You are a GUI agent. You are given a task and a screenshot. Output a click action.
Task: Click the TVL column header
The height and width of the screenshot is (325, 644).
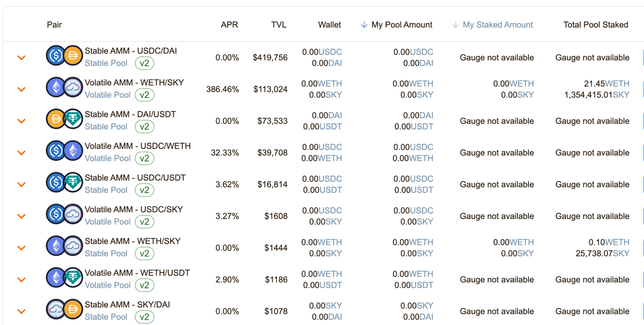click(x=279, y=25)
